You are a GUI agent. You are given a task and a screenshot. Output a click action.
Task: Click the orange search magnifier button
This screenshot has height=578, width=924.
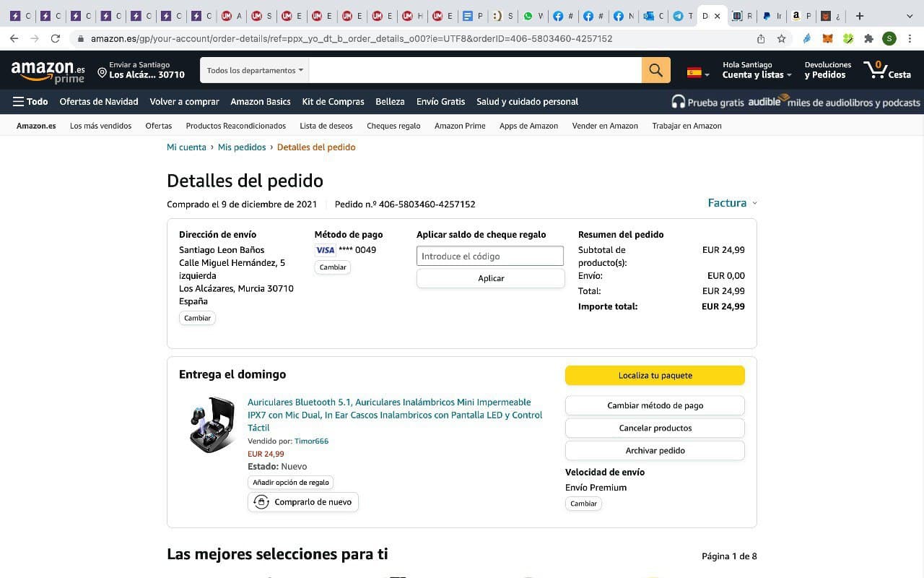[655, 70]
